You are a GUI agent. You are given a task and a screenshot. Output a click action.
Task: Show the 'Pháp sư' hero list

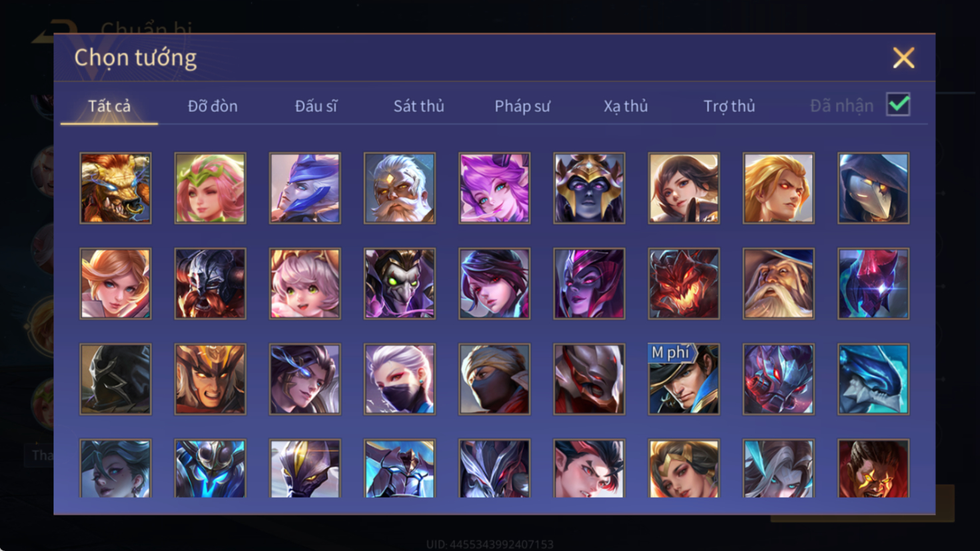522,106
